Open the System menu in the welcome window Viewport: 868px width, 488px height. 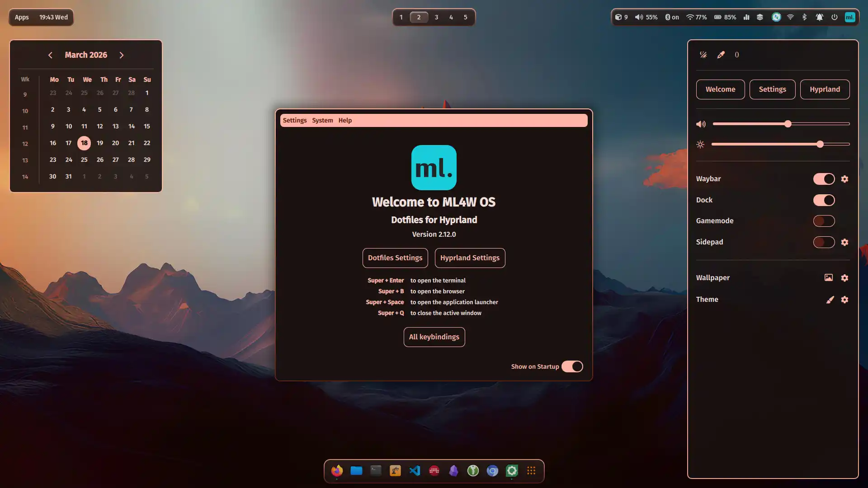(x=322, y=120)
